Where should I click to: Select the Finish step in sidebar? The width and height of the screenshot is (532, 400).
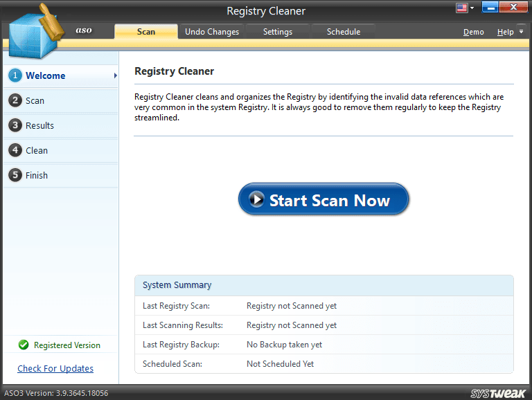tap(61, 175)
